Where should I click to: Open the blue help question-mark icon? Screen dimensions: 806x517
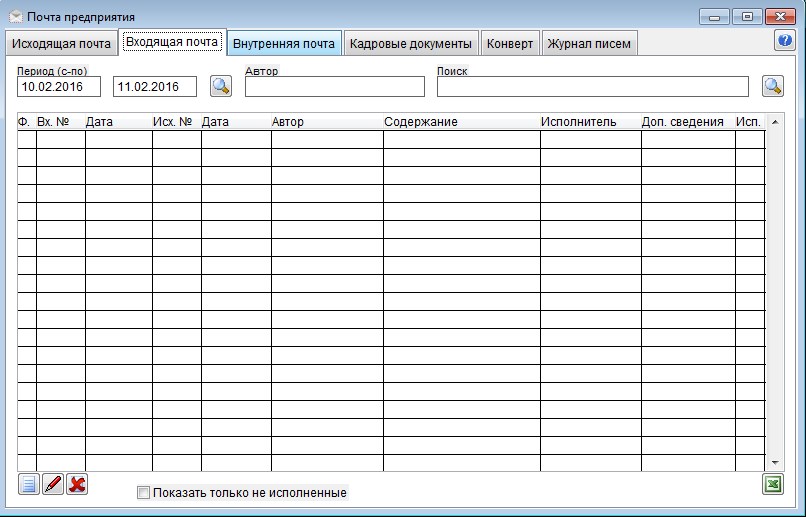[785, 40]
